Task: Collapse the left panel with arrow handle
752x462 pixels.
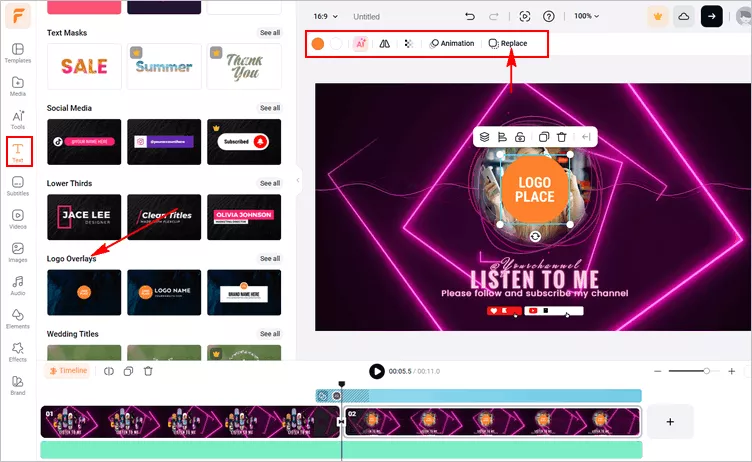Action: pyautogui.click(x=297, y=181)
